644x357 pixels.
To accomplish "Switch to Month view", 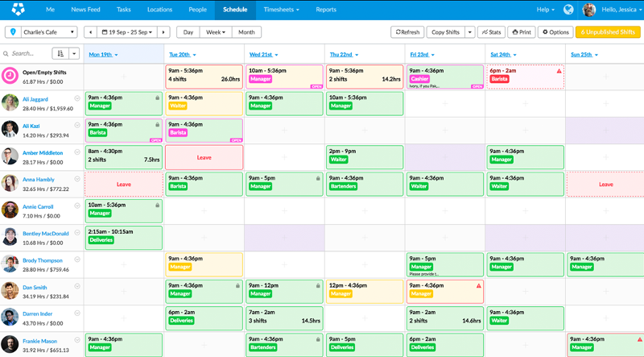I will tap(246, 32).
